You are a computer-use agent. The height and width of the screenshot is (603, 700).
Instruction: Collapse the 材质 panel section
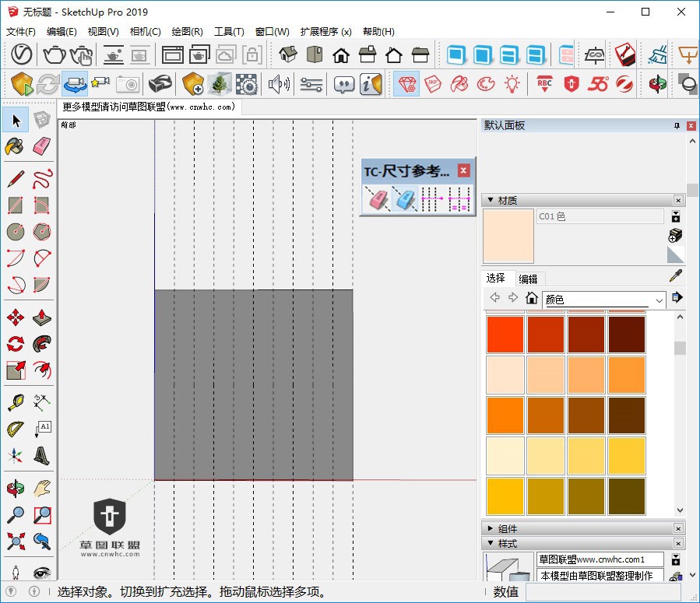(491, 200)
